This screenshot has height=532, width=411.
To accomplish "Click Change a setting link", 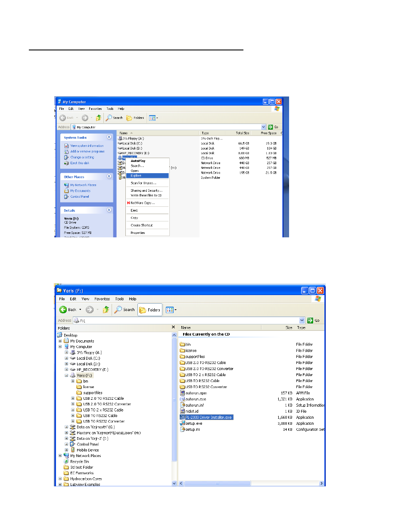I will [x=82, y=157].
